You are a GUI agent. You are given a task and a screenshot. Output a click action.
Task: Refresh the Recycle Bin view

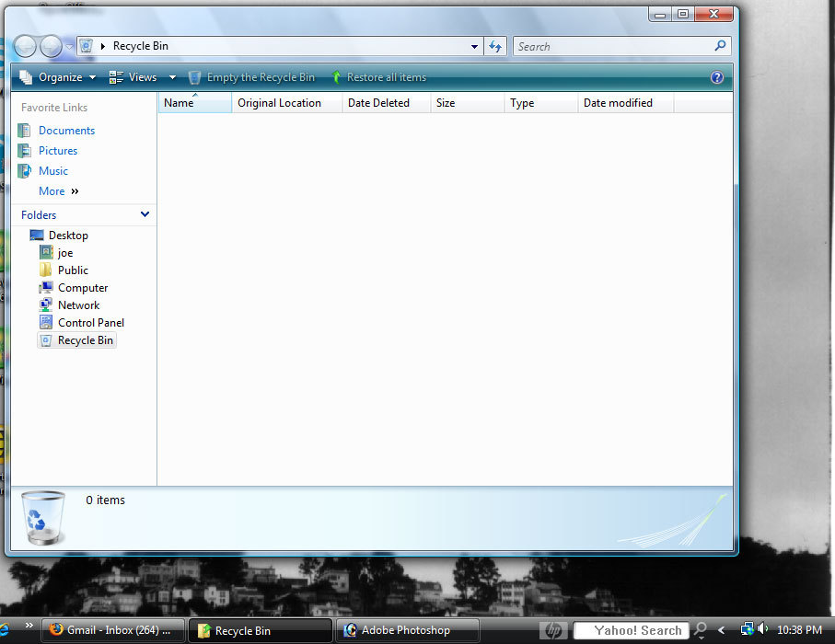point(495,46)
